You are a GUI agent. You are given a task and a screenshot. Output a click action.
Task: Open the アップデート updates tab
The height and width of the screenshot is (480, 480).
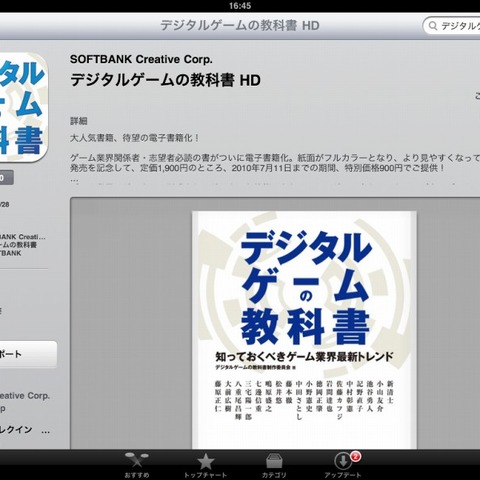click(343, 465)
